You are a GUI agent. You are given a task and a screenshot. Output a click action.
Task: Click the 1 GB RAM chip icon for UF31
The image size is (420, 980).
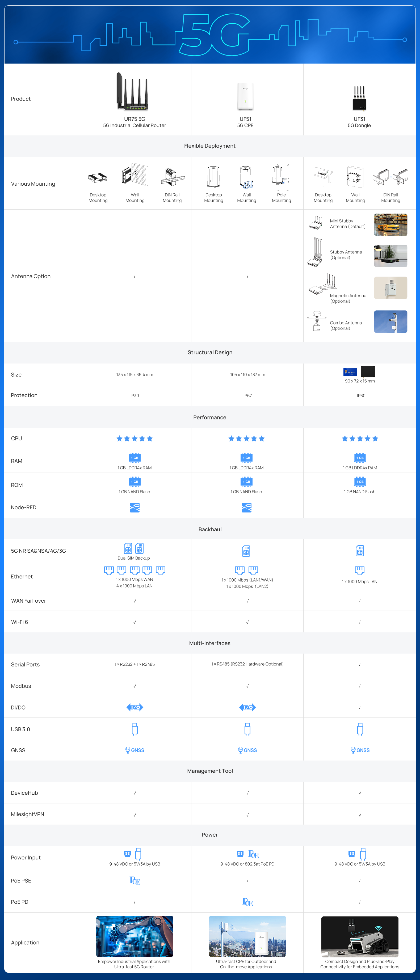point(359,458)
